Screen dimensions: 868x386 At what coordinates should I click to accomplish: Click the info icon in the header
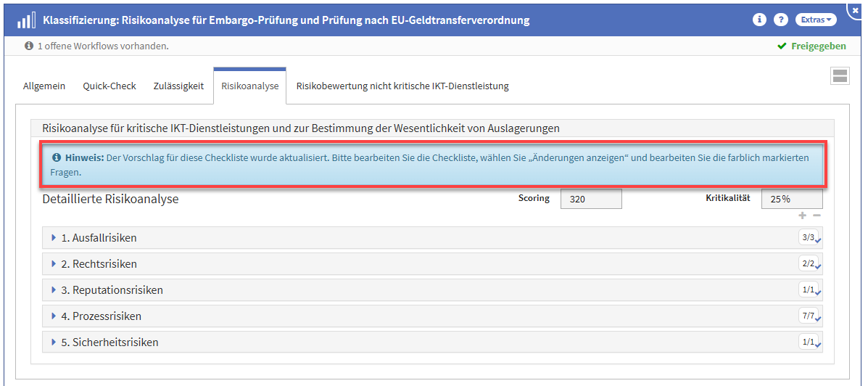[x=759, y=20]
